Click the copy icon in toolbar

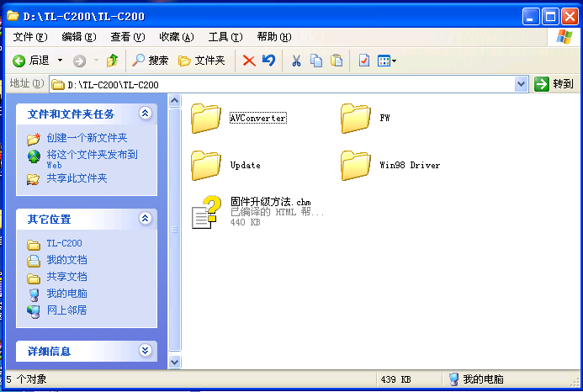tap(316, 61)
